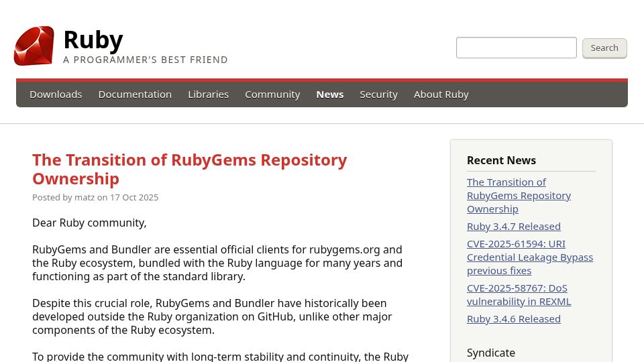
Task: Click line starting 'To provide the community'
Action: [x=221, y=356]
